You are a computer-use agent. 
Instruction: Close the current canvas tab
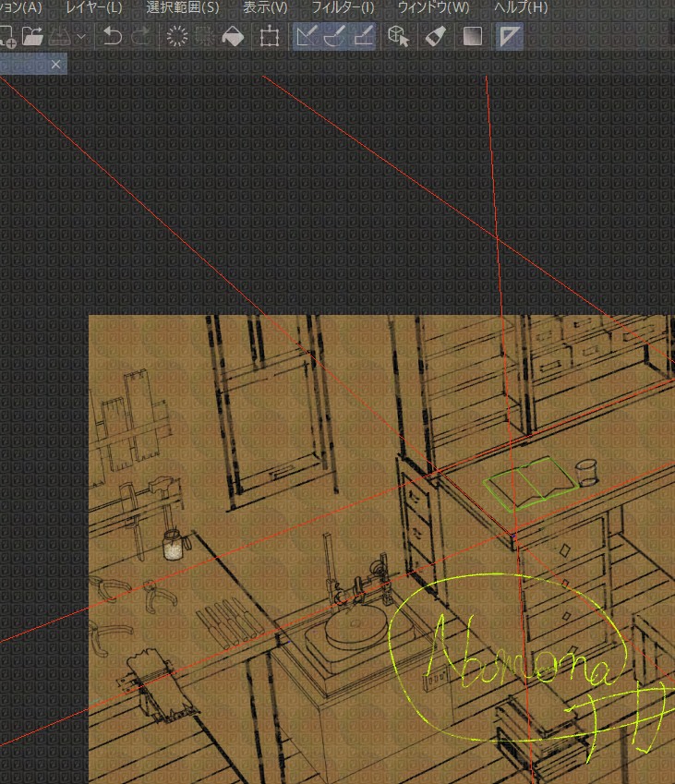pyautogui.click(x=56, y=64)
